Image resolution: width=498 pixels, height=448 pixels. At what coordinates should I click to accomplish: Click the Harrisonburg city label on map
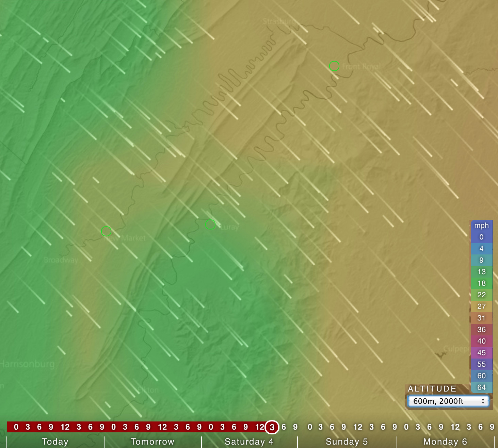click(x=27, y=364)
